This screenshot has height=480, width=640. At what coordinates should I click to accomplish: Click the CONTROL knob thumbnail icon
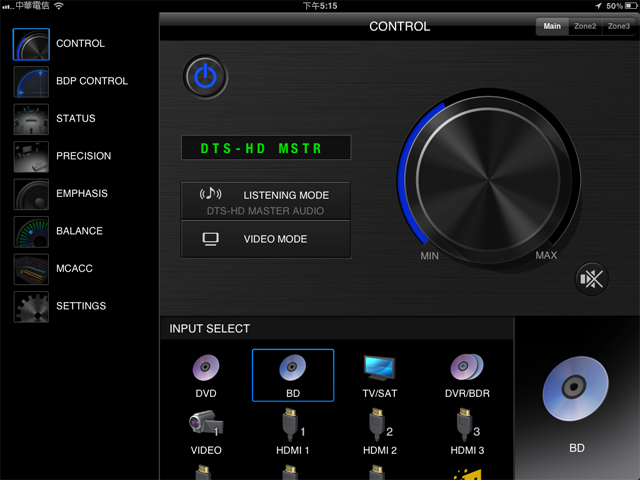[x=31, y=44]
